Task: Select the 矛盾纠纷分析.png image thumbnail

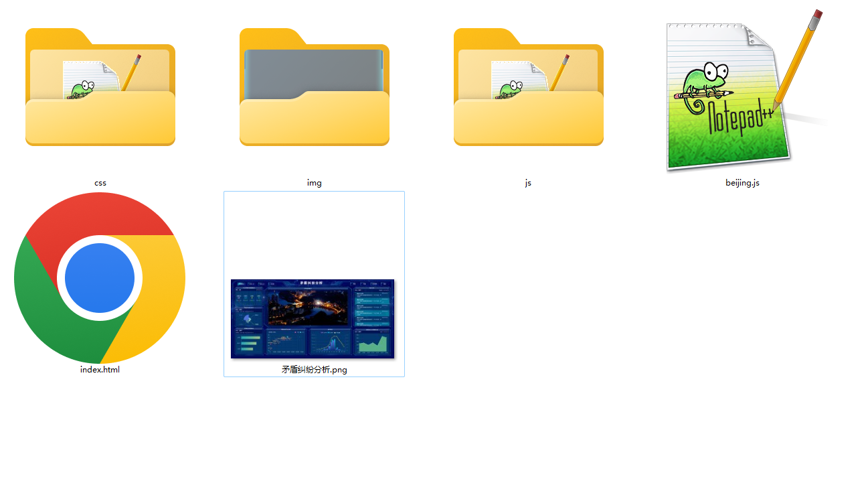Action: (313, 319)
